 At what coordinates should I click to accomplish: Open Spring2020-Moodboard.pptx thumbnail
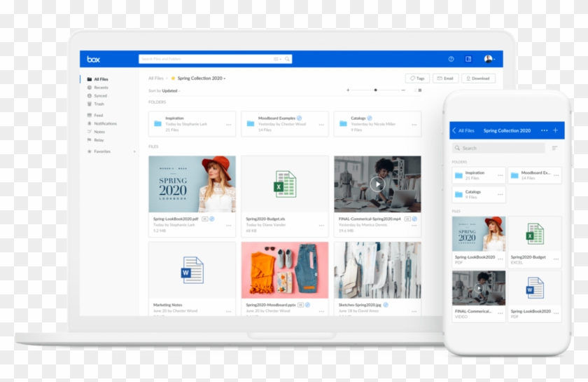(x=285, y=270)
